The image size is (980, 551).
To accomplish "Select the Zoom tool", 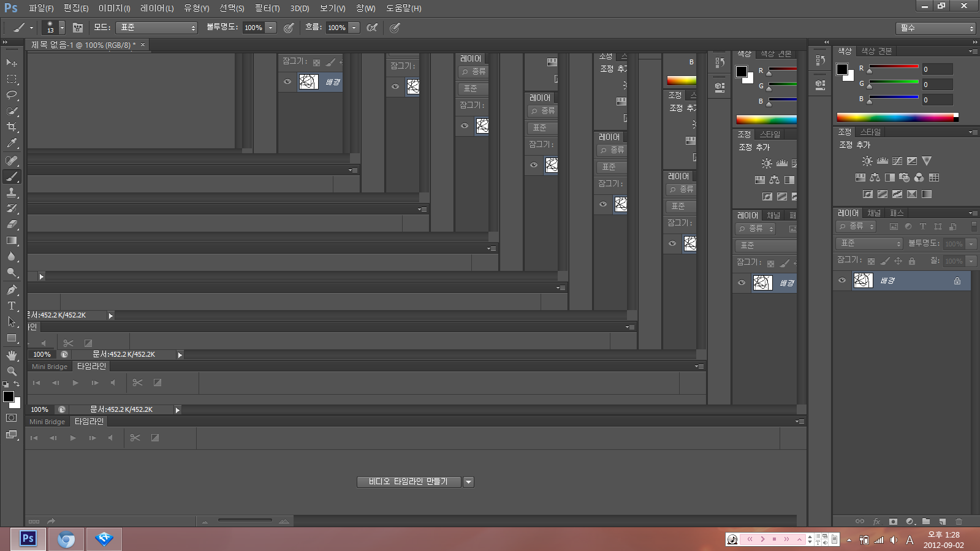I will pyautogui.click(x=12, y=371).
